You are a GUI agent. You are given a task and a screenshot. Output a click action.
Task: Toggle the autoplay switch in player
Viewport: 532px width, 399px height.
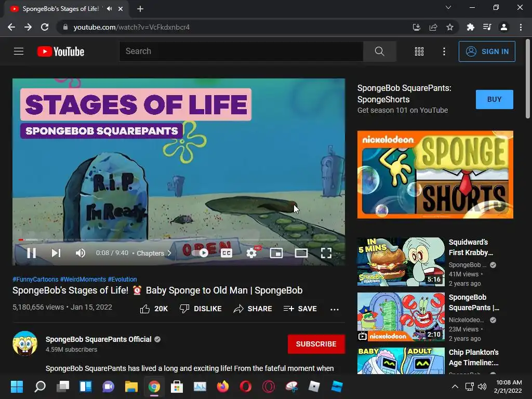point(200,253)
